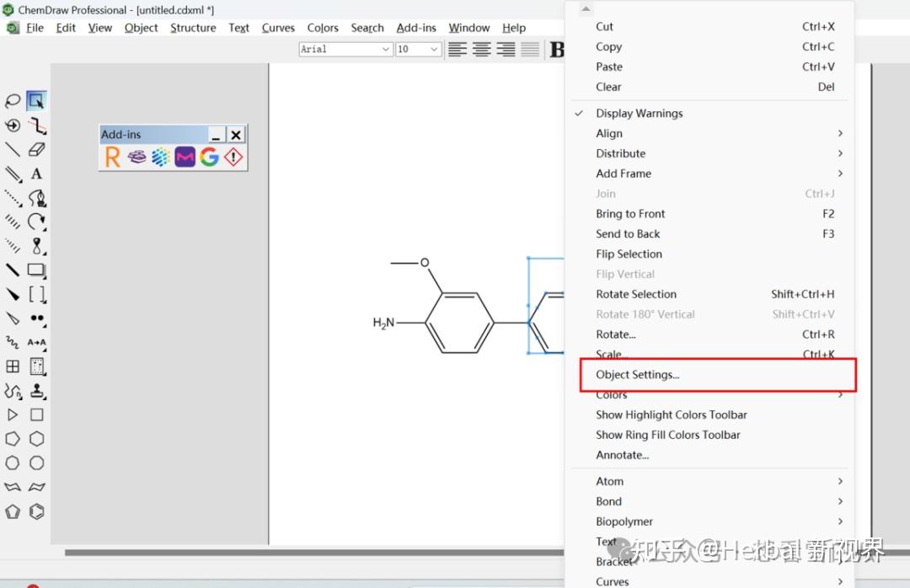The width and height of the screenshot is (910, 588).
Task: Select the Pen drawing tool
Action: pos(36,198)
